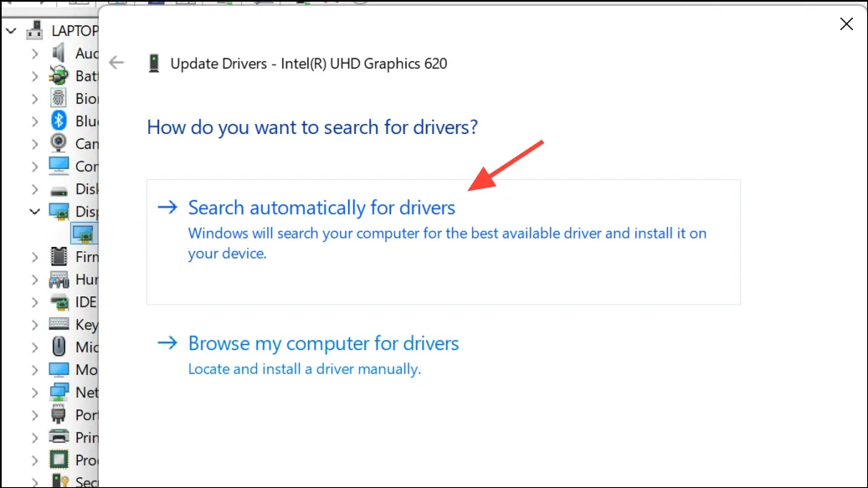The width and height of the screenshot is (868, 488).
Task: Select the "IDE" label in device tree
Action: click(x=86, y=302)
